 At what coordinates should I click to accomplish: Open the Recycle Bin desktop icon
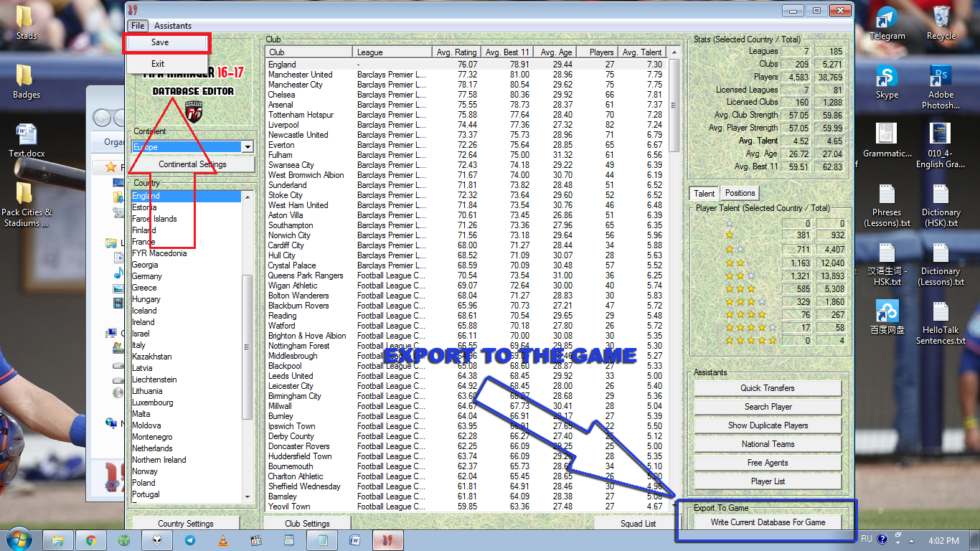pos(941,24)
